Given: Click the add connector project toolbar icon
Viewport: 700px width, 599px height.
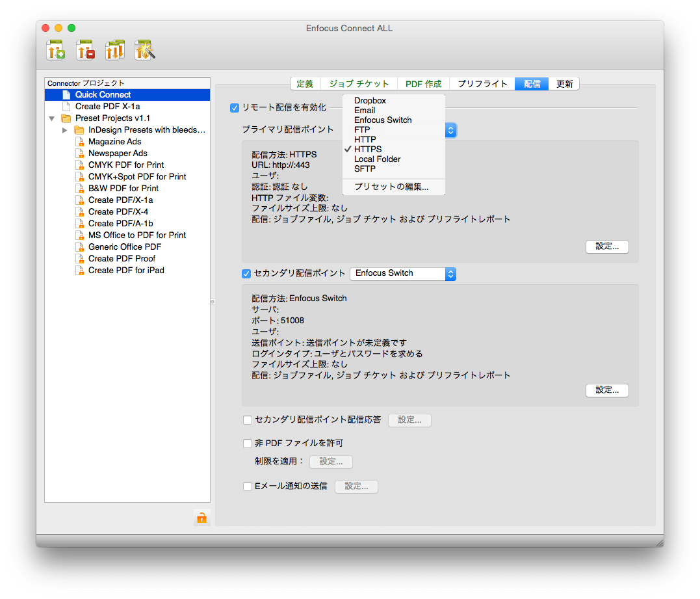Looking at the screenshot, I should [56, 49].
